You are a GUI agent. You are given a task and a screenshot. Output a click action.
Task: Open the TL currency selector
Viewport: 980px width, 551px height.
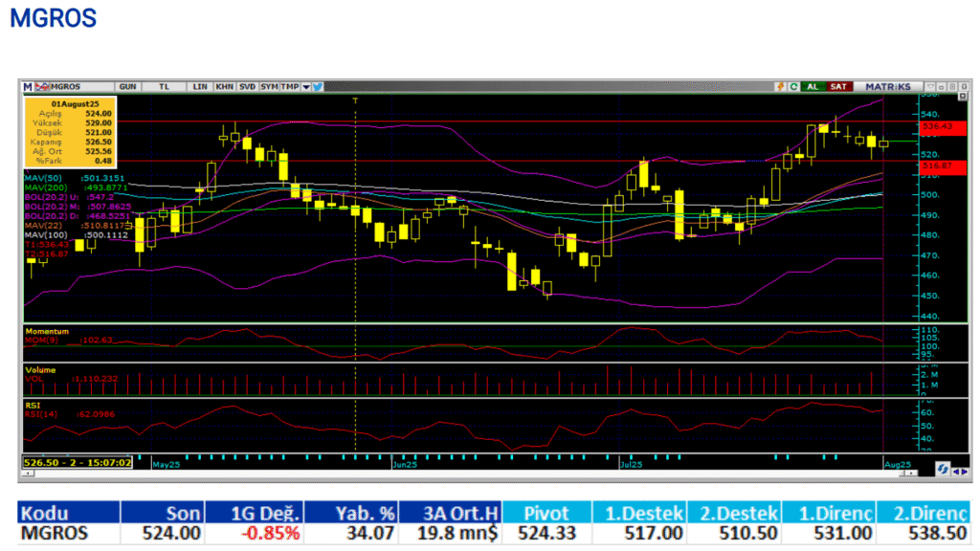click(164, 87)
